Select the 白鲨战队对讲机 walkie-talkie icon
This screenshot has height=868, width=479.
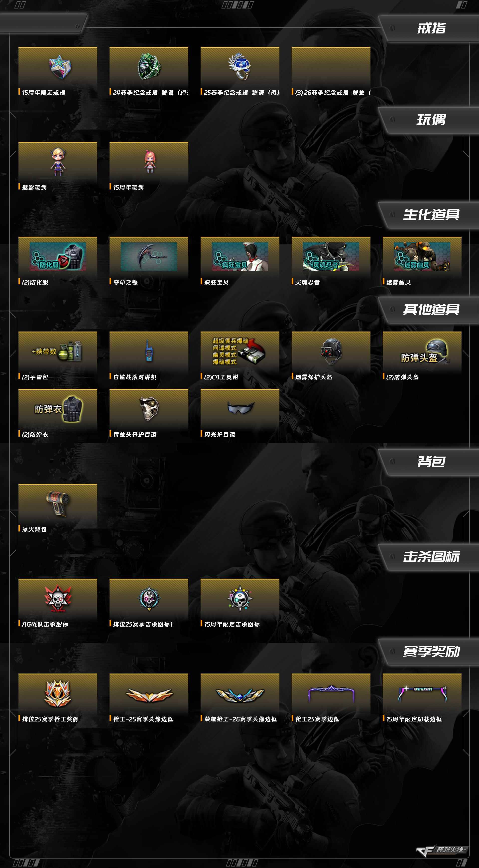tap(148, 351)
